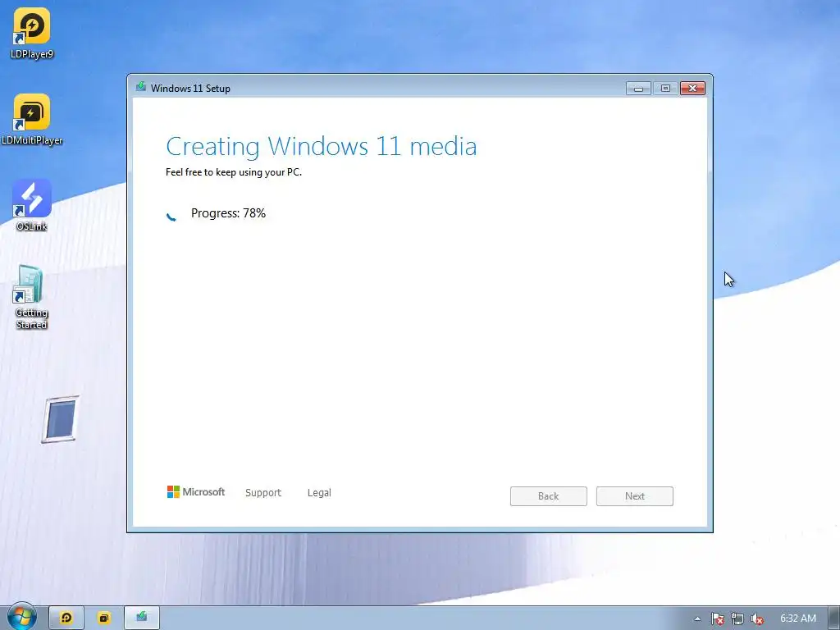
Task: Close the Windows 11 Setup window
Action: tap(692, 89)
